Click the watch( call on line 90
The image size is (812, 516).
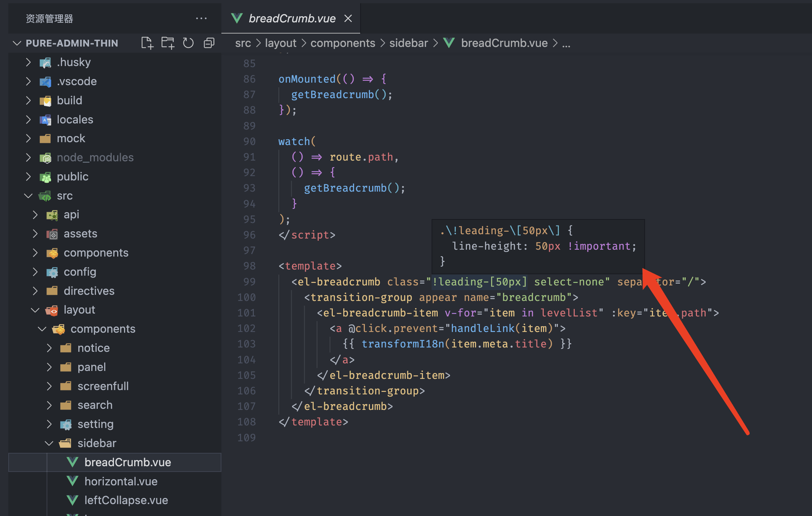point(297,141)
